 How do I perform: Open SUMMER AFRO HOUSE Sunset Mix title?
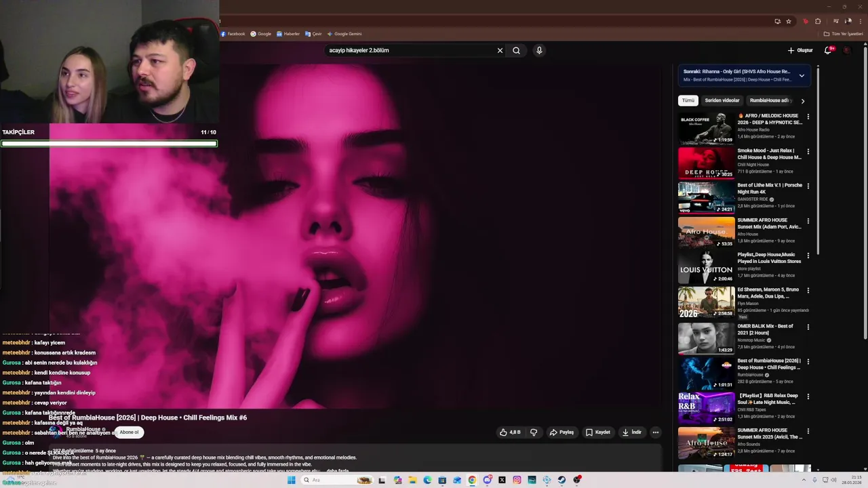[769, 224]
